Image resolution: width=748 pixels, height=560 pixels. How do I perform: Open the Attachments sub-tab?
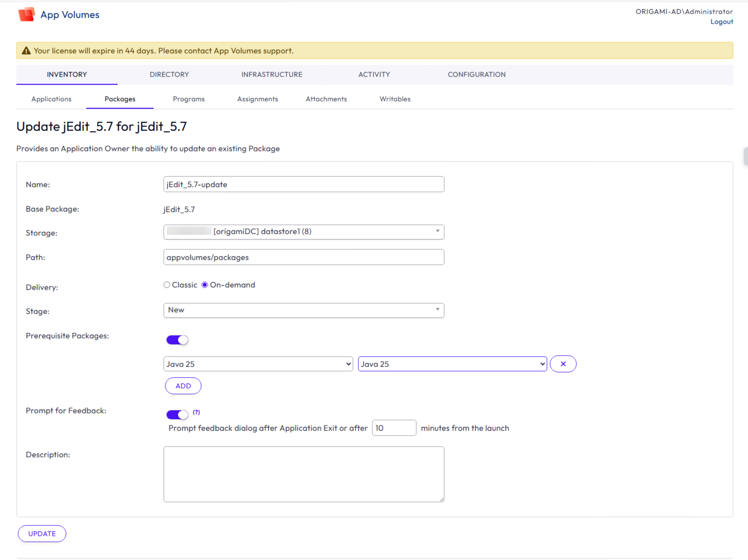click(326, 99)
